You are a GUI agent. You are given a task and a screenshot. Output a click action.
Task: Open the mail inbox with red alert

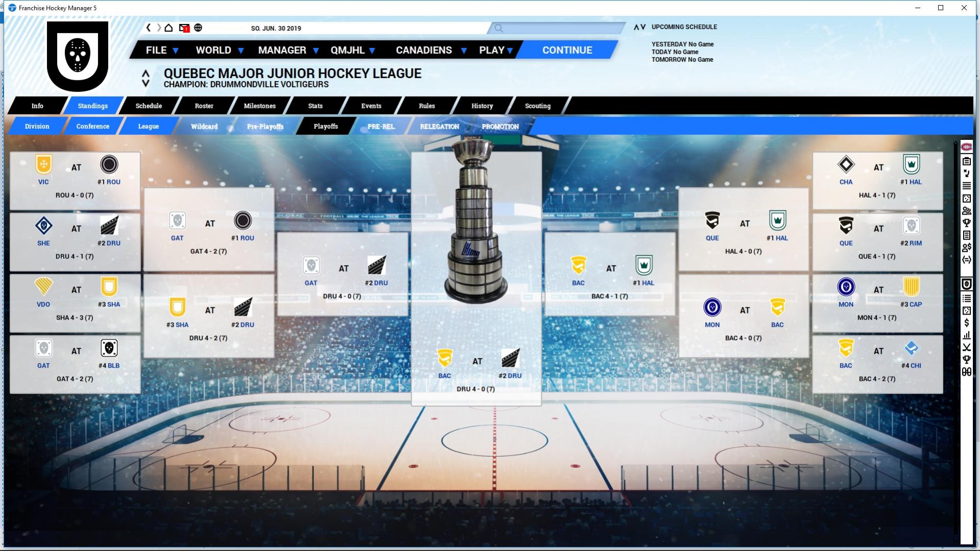[184, 28]
